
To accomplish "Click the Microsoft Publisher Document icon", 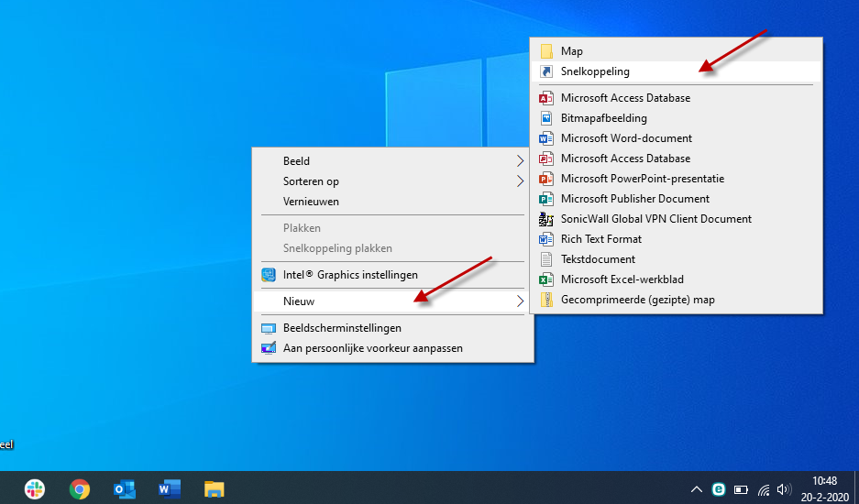I will tap(546, 199).
